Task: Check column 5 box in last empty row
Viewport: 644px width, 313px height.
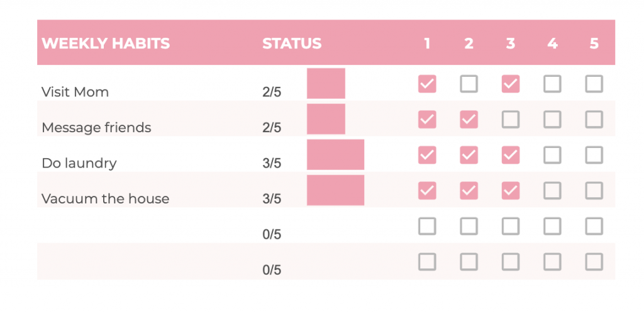Action: click(594, 262)
